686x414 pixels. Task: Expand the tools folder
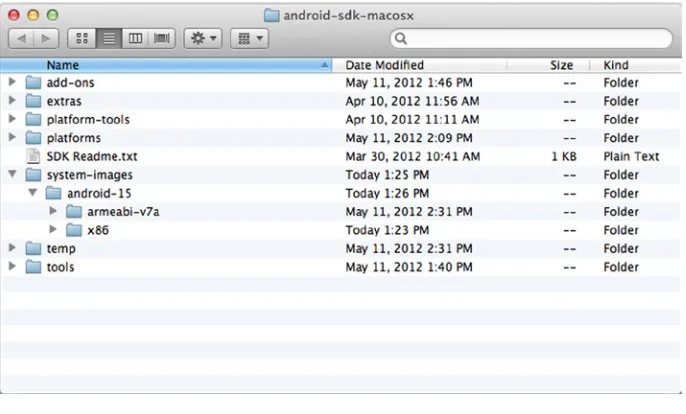click(x=12, y=266)
